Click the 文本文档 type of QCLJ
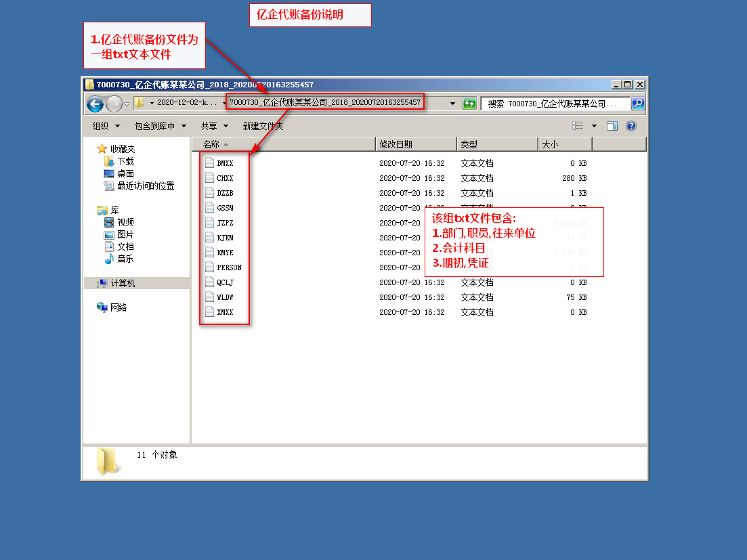 tap(477, 282)
